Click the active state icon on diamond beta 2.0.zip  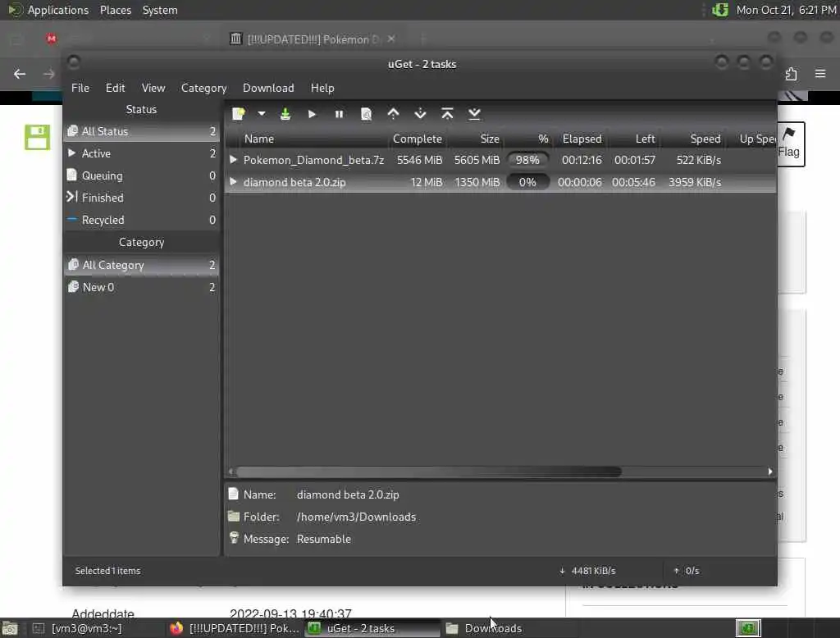233,182
